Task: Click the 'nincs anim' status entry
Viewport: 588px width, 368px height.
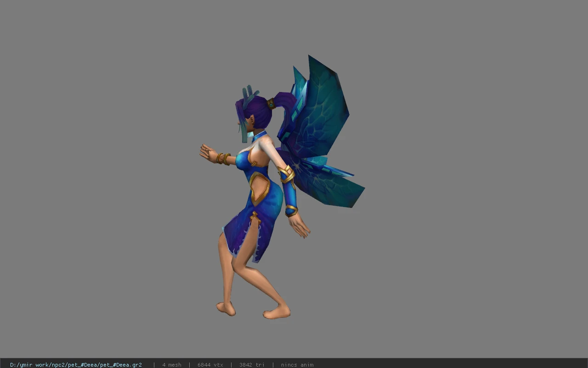Action: coord(297,365)
